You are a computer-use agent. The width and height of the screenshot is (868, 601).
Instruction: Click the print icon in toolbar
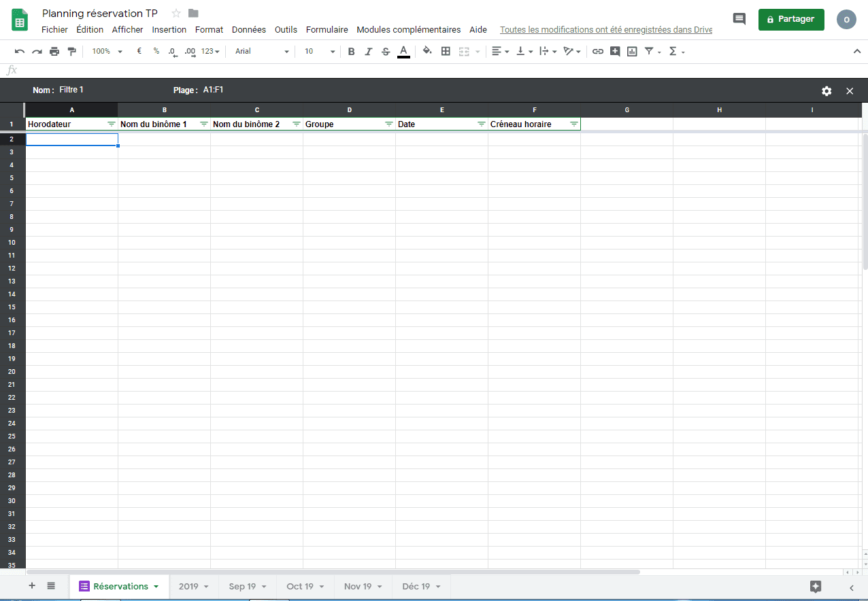click(54, 52)
